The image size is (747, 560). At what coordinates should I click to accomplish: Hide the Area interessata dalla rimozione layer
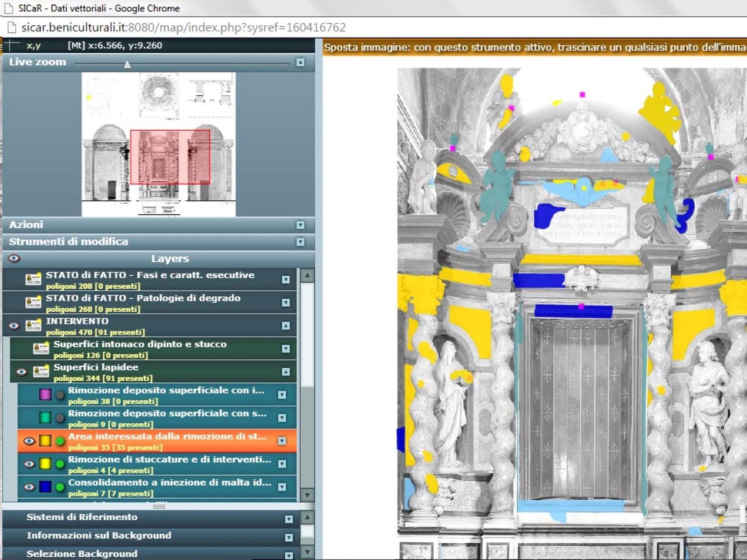tap(29, 441)
